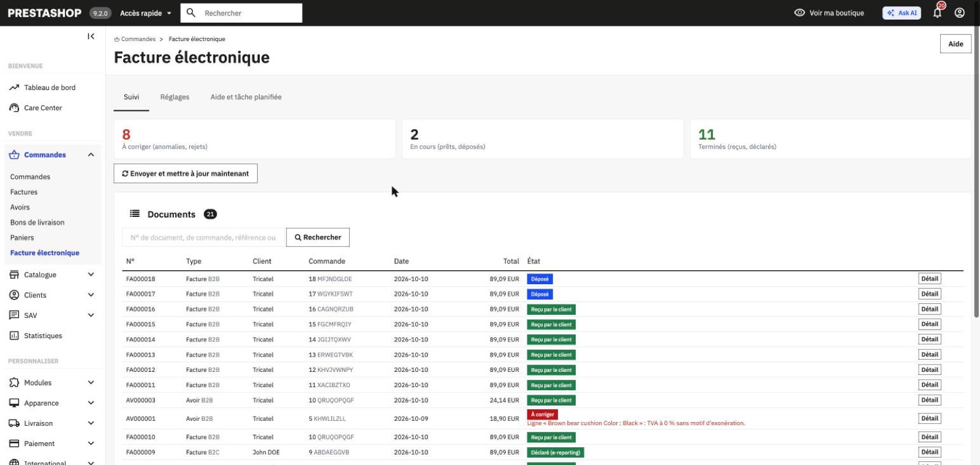The width and height of the screenshot is (980, 465).
Task: Select the Suivi tab
Action: [x=131, y=97]
